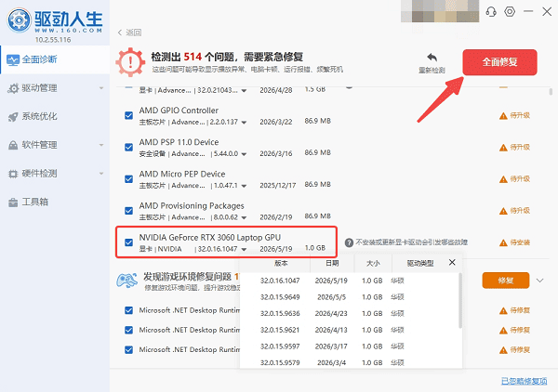Click warning icon in AMD GPIO Controller row
558x392 pixels.
click(503, 116)
